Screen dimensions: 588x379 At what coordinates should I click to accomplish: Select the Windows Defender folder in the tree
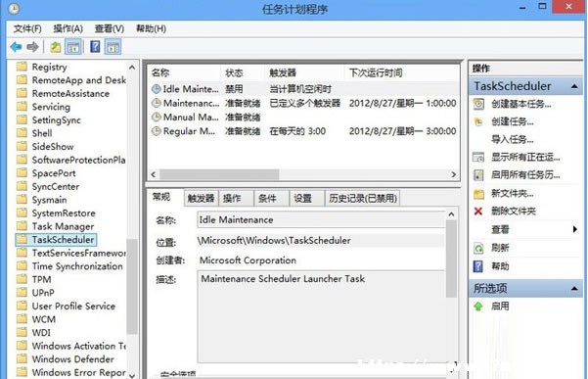[x=72, y=359]
